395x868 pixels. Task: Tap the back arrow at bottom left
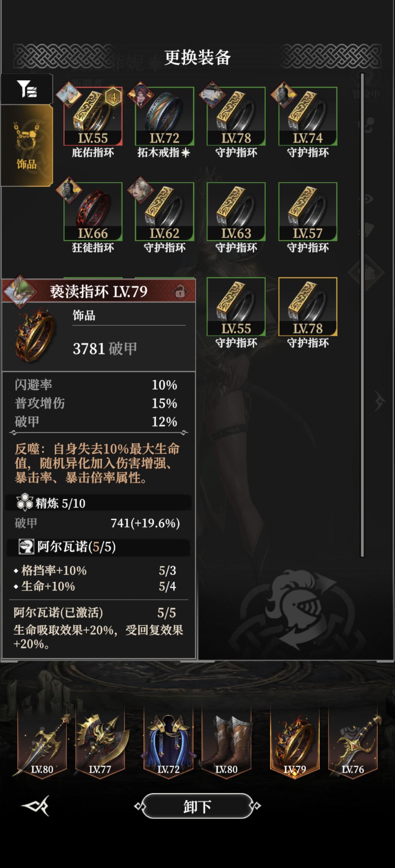coord(36,806)
